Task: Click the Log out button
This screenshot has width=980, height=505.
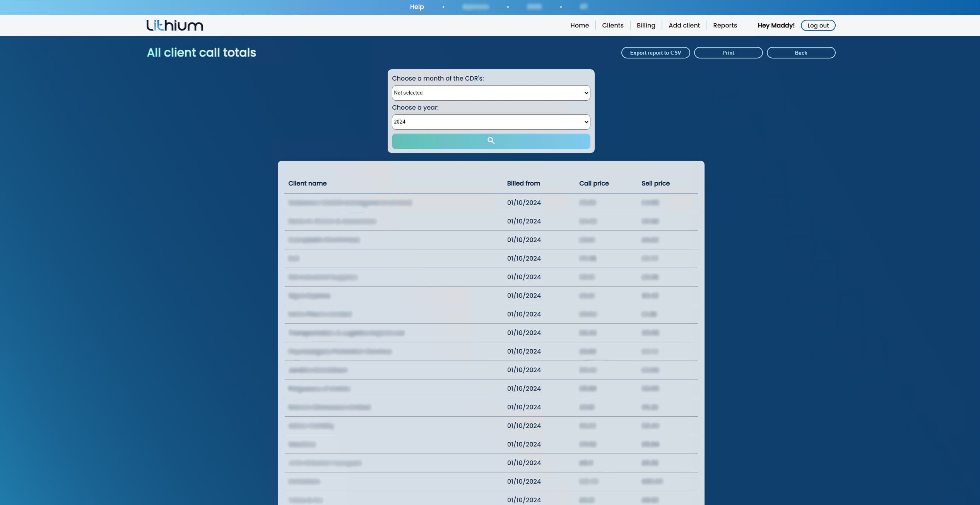Action: tap(818, 26)
